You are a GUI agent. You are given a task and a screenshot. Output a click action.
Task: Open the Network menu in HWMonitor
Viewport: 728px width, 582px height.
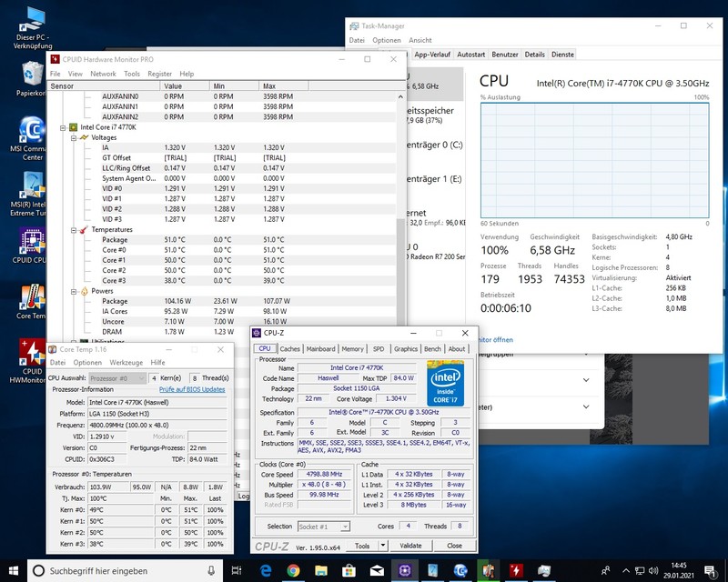pos(103,74)
